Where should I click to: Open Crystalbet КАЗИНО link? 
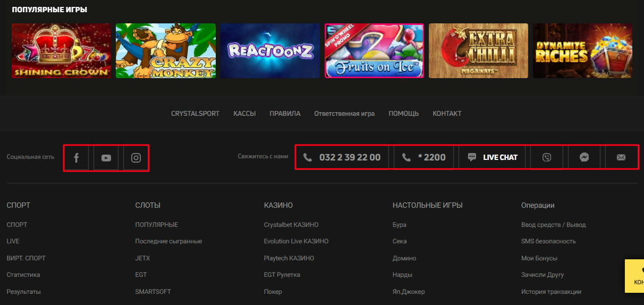[x=291, y=225]
